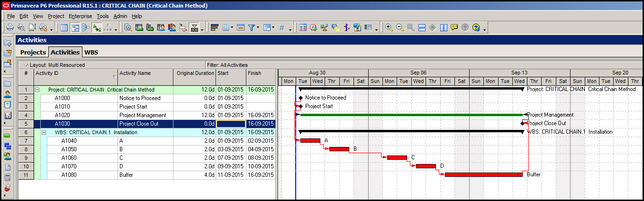Screen dimensions: 644x201
Task: Show the Resource Usage Spreadsheet
Action: click(x=161, y=27)
